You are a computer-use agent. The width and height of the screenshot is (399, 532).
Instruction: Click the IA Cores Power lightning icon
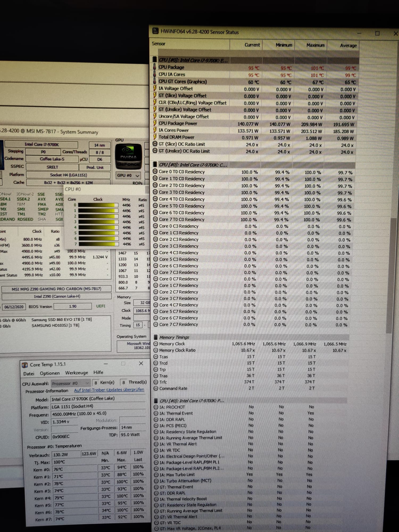coord(155,130)
